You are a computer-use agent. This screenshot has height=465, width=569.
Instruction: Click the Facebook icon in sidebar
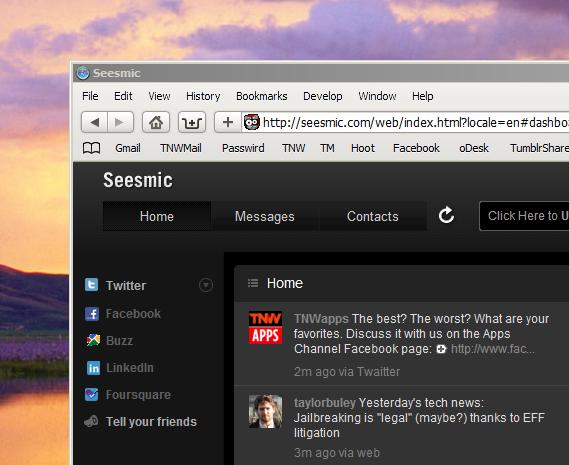pos(92,314)
